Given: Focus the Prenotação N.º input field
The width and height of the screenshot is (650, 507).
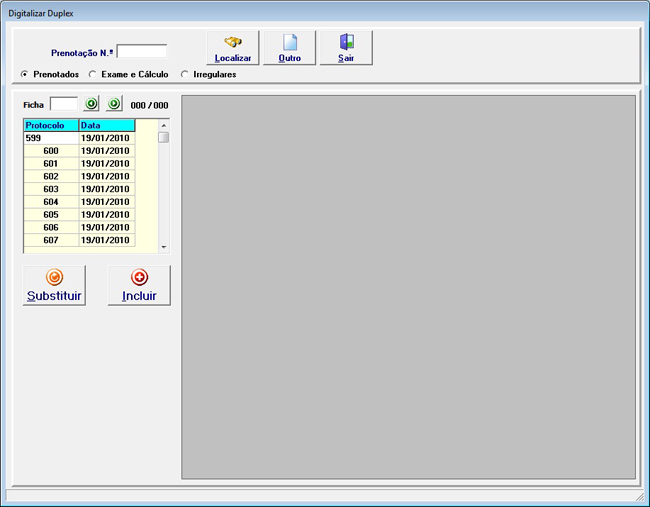Looking at the screenshot, I should tap(142, 52).
